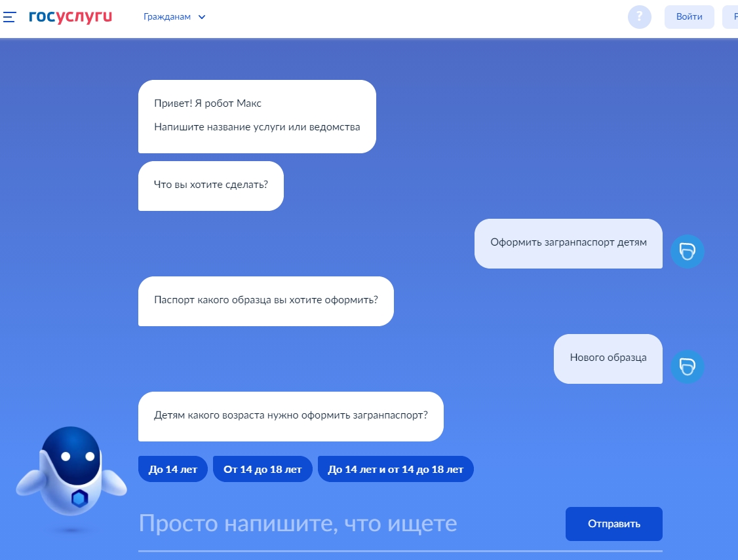The width and height of the screenshot is (738, 560).
Task: Expand the Гражданам dropdown
Action: pyautogui.click(x=174, y=17)
